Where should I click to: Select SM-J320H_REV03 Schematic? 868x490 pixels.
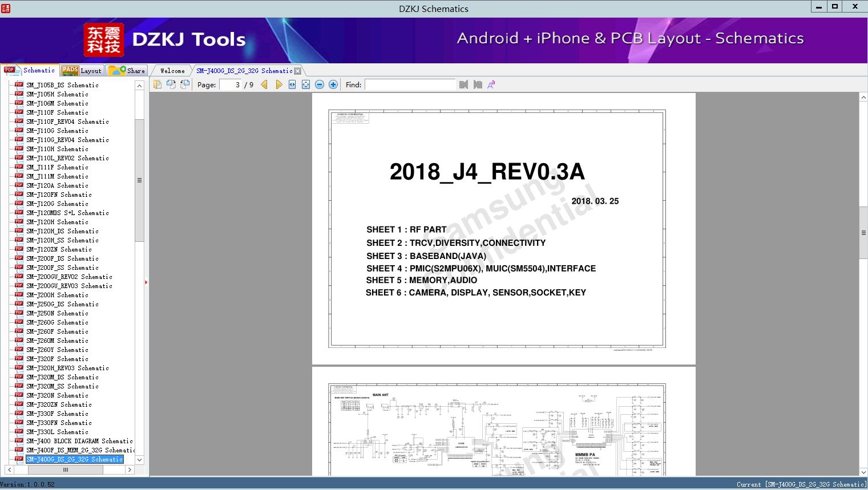tap(67, 368)
